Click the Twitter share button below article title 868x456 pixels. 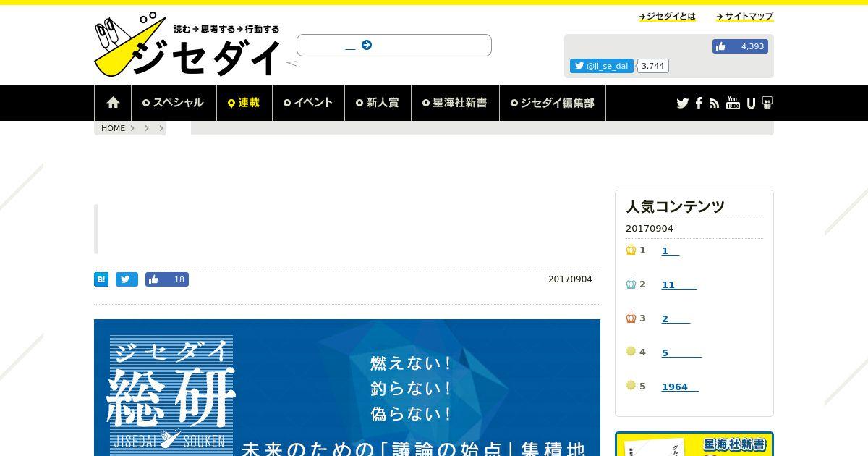tap(127, 279)
